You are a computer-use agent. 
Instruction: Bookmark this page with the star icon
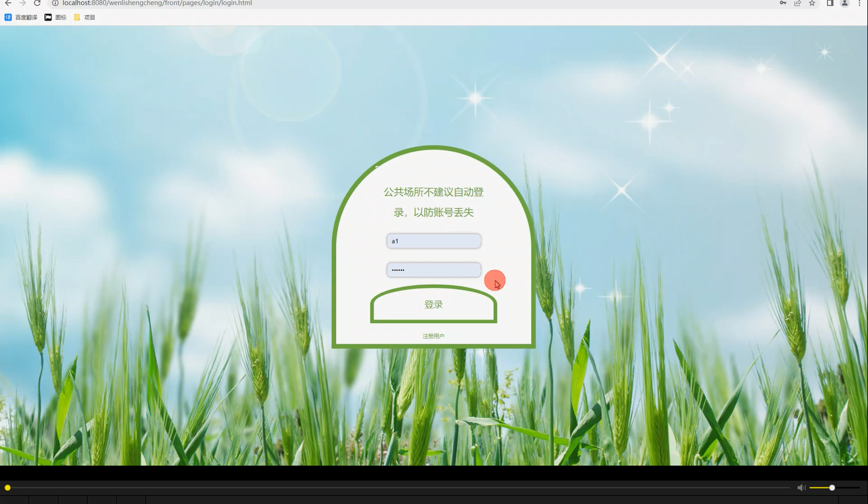pos(811,3)
